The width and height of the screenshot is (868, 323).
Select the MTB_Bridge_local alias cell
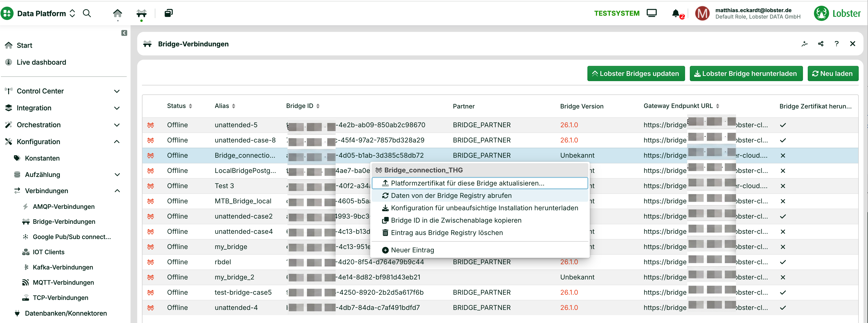tap(243, 201)
